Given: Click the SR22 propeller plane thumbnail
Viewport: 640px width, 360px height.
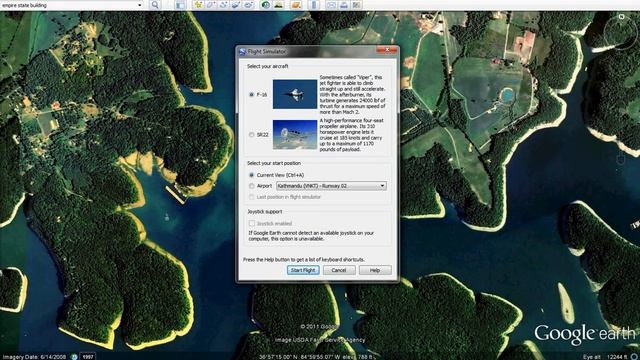Looking at the screenshot, I should (295, 135).
